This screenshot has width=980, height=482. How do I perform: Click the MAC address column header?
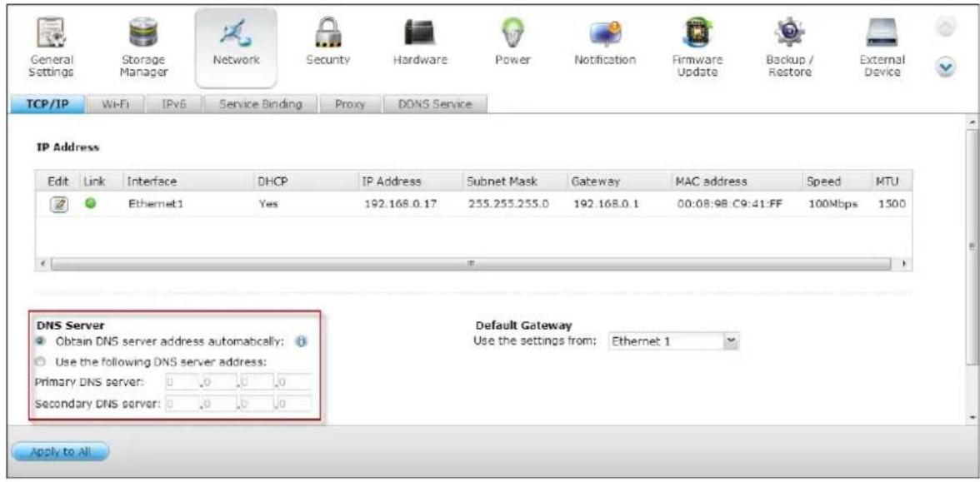736,181
